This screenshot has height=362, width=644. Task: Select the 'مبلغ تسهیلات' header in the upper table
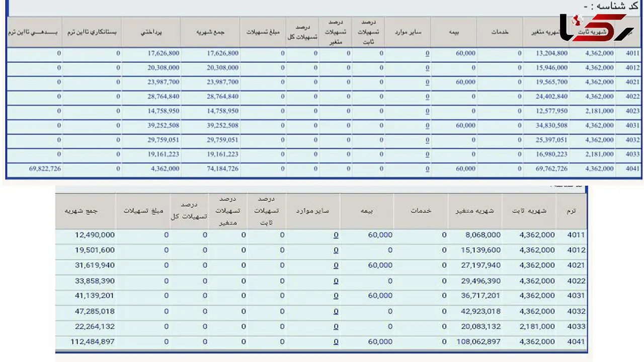tap(263, 32)
